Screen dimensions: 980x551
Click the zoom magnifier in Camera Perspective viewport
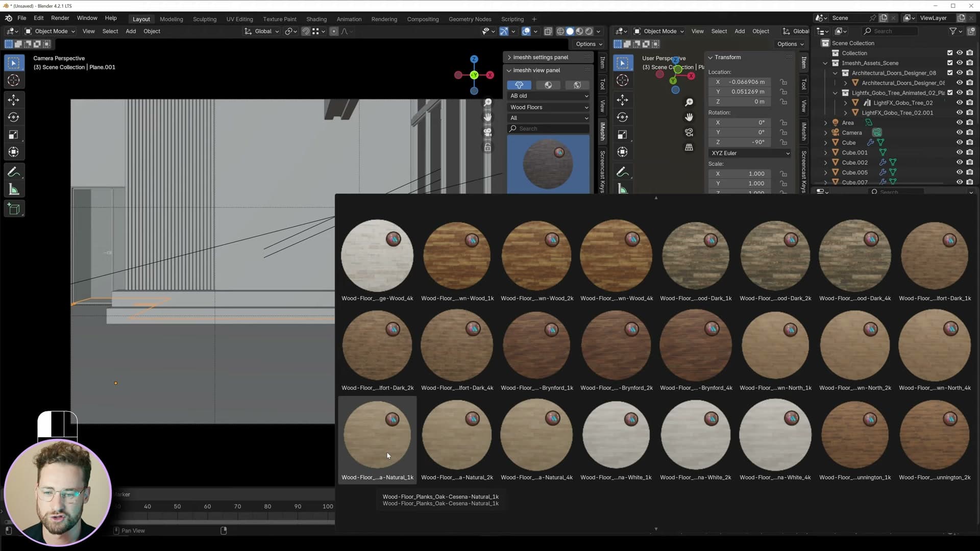point(488,103)
